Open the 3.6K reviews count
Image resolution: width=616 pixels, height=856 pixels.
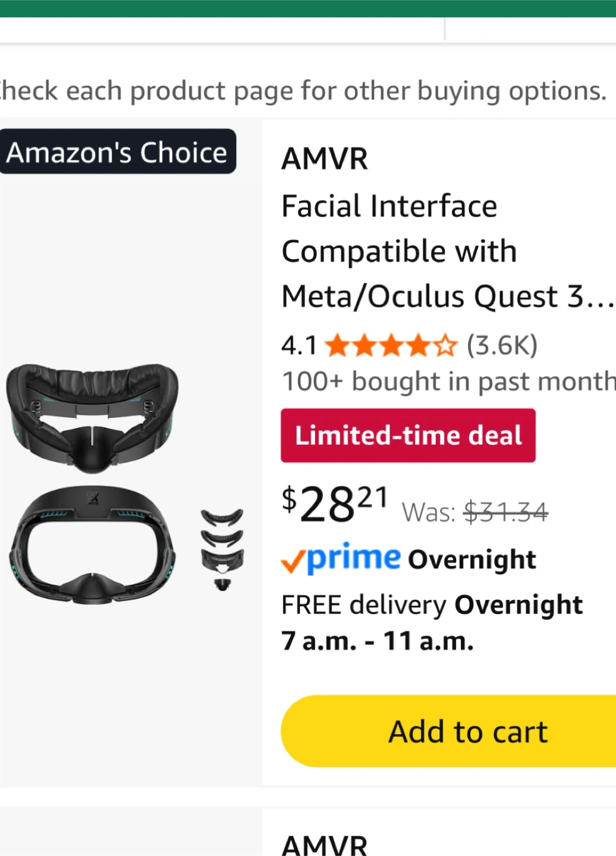click(x=502, y=345)
